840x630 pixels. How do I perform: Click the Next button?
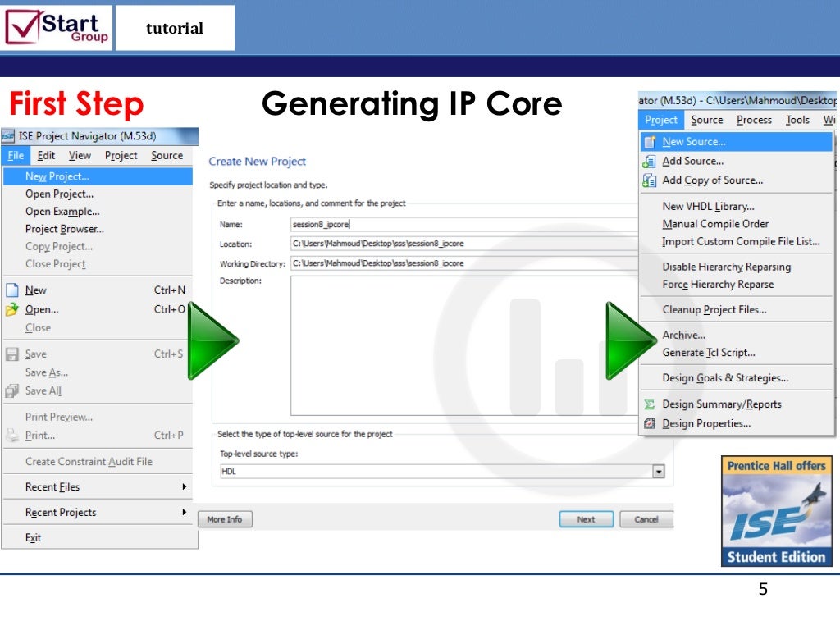[586, 519]
